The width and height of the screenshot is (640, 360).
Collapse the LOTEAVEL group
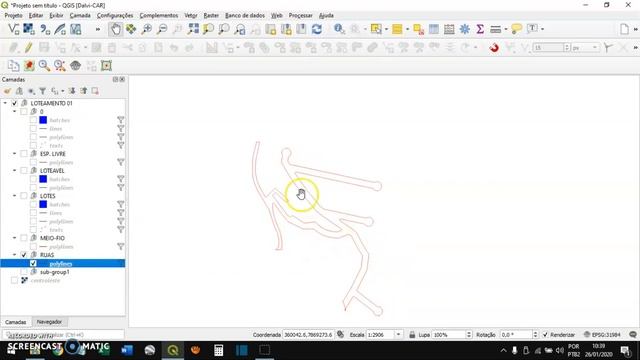click(x=15, y=171)
